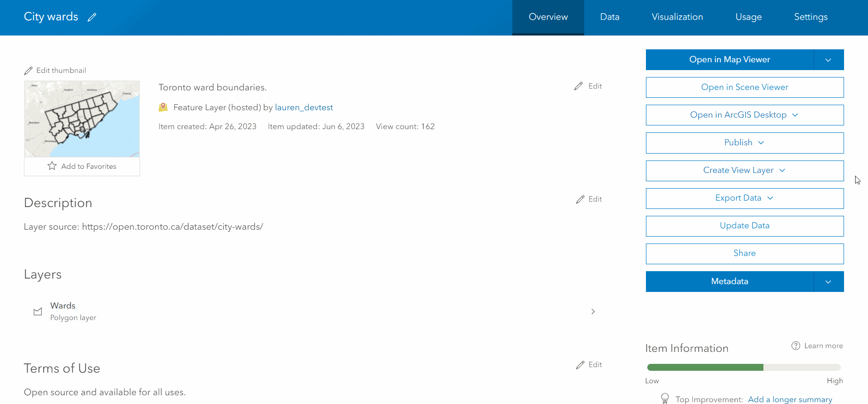Edit the Toronto ward boundaries summary
Screen dimensions: 868x404
click(588, 86)
